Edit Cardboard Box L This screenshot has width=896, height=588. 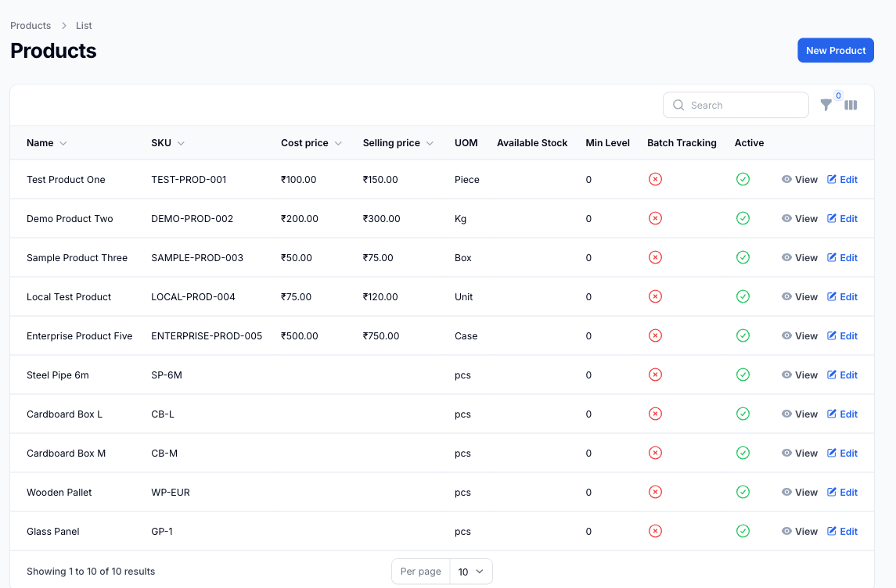[x=842, y=414]
